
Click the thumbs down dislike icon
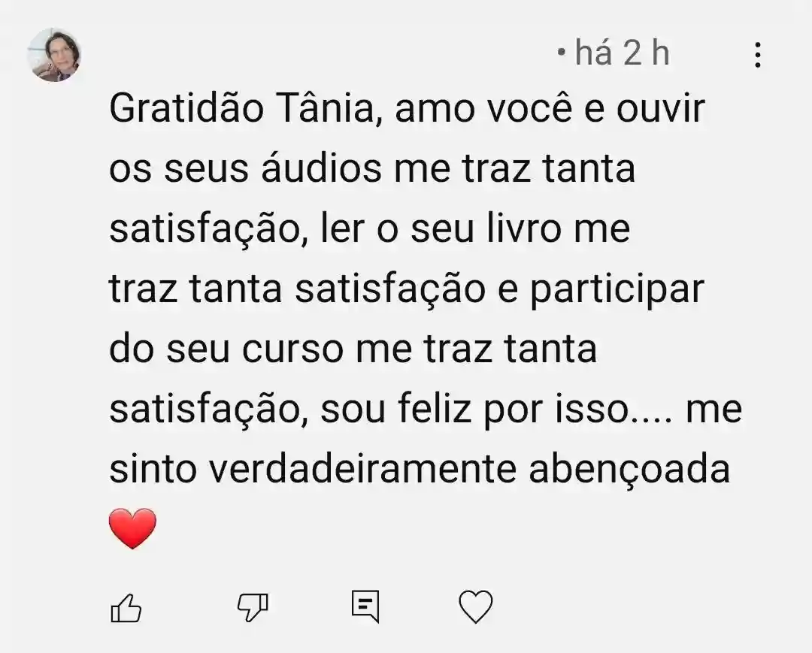pos(253,607)
